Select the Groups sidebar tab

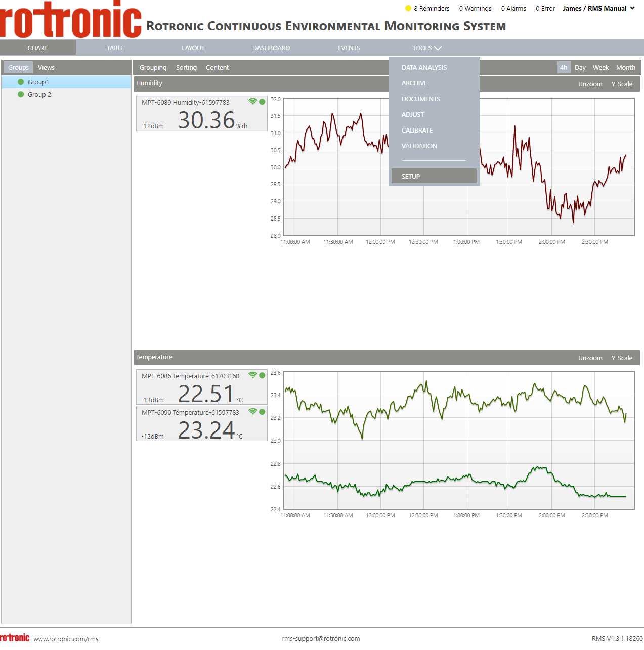[x=18, y=67]
